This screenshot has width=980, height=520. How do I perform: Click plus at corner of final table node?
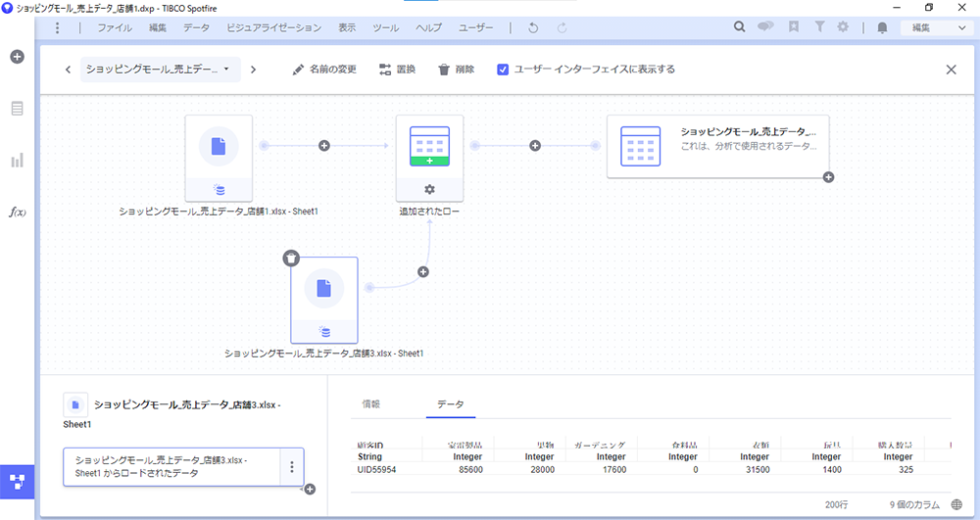coord(828,177)
